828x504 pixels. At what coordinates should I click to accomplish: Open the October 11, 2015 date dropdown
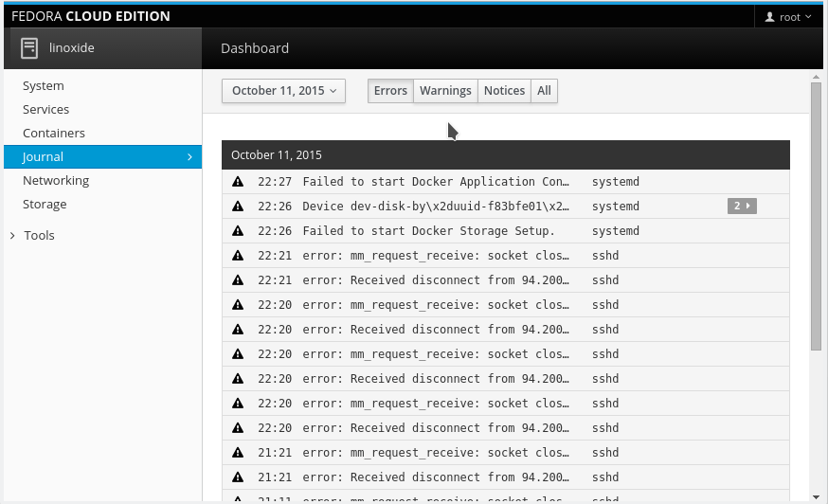(283, 91)
